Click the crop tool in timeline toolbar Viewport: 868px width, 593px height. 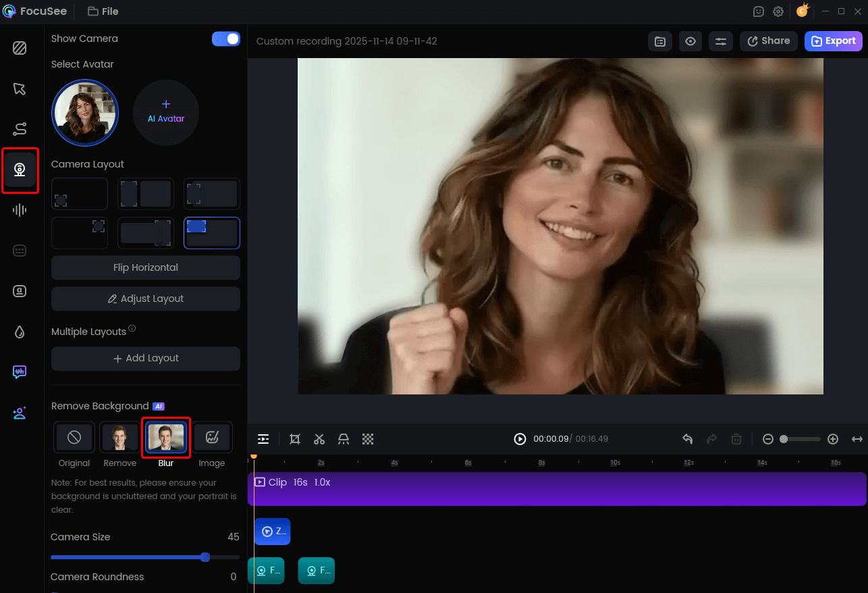pos(295,439)
